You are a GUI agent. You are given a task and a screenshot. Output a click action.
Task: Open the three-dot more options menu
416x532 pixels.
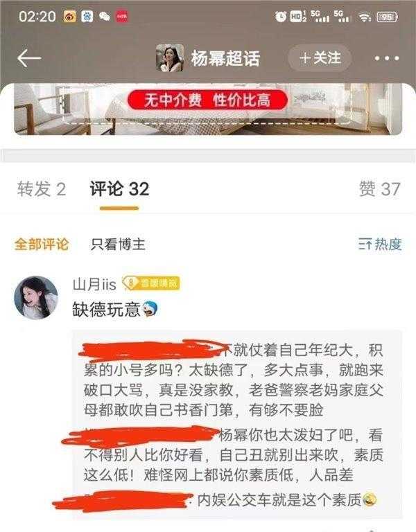click(x=386, y=58)
